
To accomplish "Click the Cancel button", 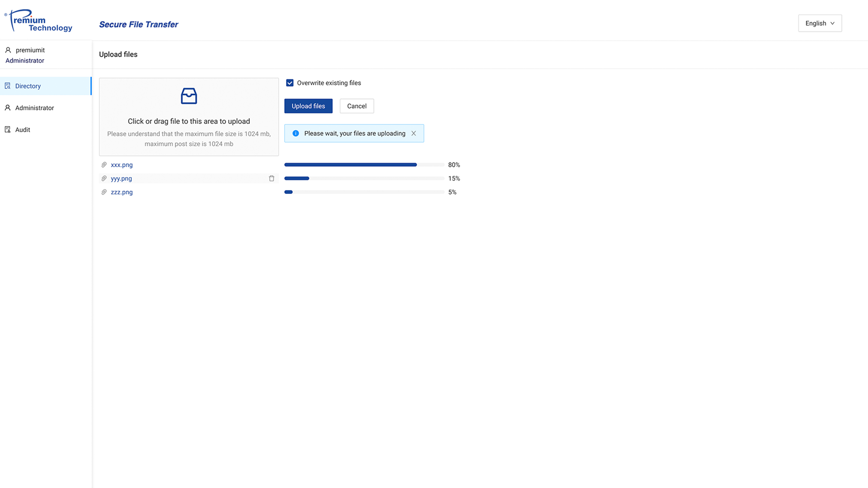I will click(357, 106).
